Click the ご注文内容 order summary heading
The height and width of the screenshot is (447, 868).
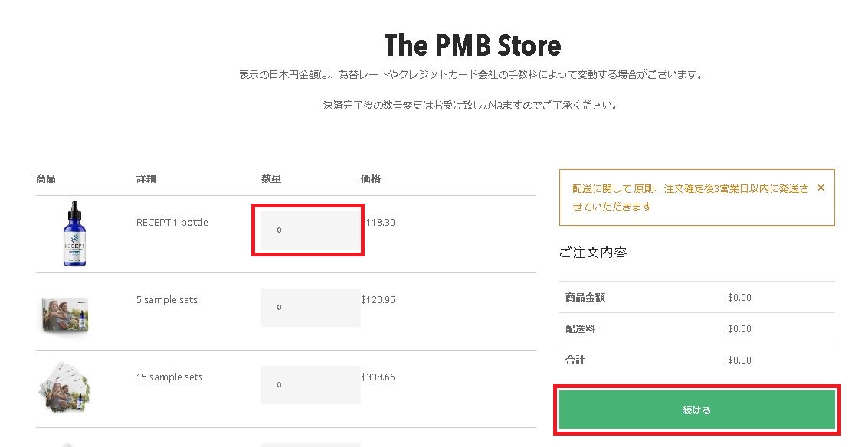[x=593, y=253]
